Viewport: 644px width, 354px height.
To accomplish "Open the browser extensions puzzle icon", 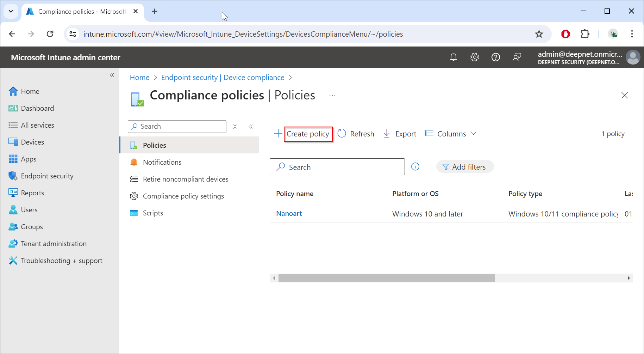I will [585, 34].
